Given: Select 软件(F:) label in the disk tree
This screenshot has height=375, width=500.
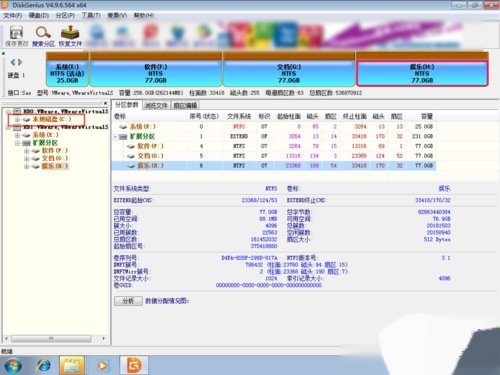Looking at the screenshot, I should (x=55, y=151).
